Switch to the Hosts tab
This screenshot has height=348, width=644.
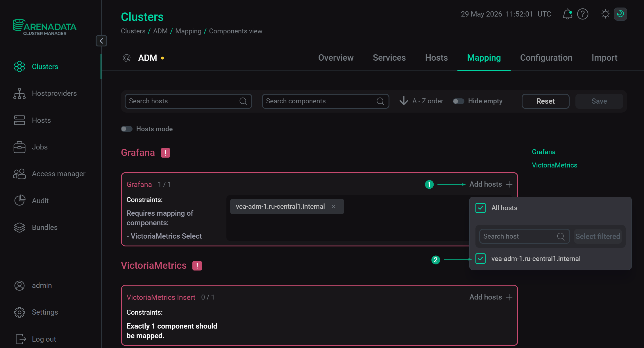(x=436, y=58)
